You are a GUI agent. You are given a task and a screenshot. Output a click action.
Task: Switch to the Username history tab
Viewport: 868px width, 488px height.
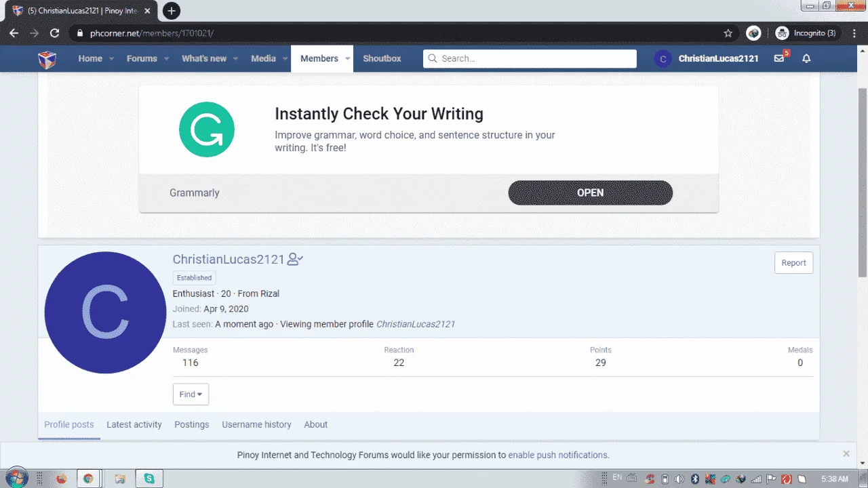pyautogui.click(x=256, y=425)
